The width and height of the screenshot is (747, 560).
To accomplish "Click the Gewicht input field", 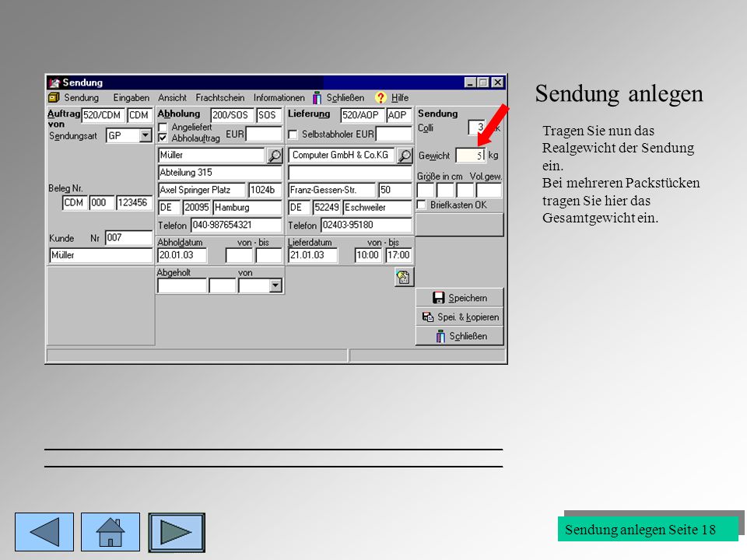I will click(x=471, y=156).
